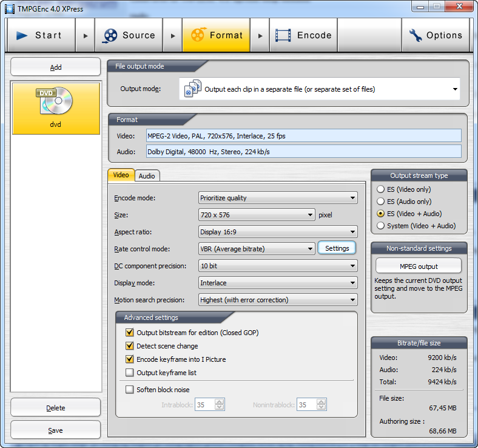Click the Encode filmstrip icon
The width and height of the screenshot is (478, 448).
[283, 35]
